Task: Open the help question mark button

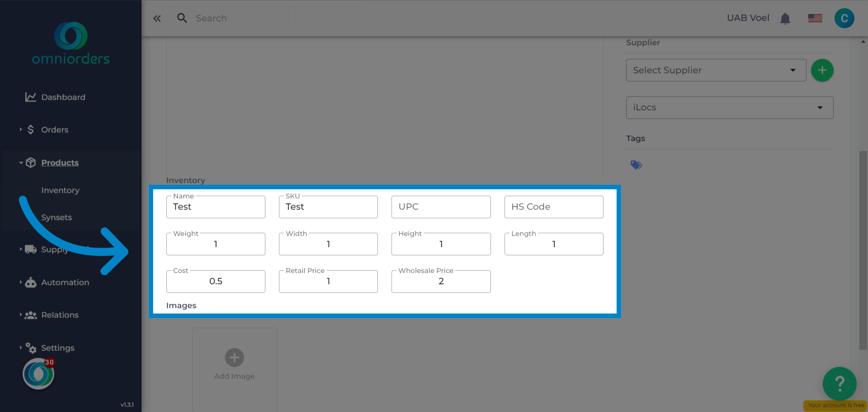Action: pyautogui.click(x=840, y=384)
